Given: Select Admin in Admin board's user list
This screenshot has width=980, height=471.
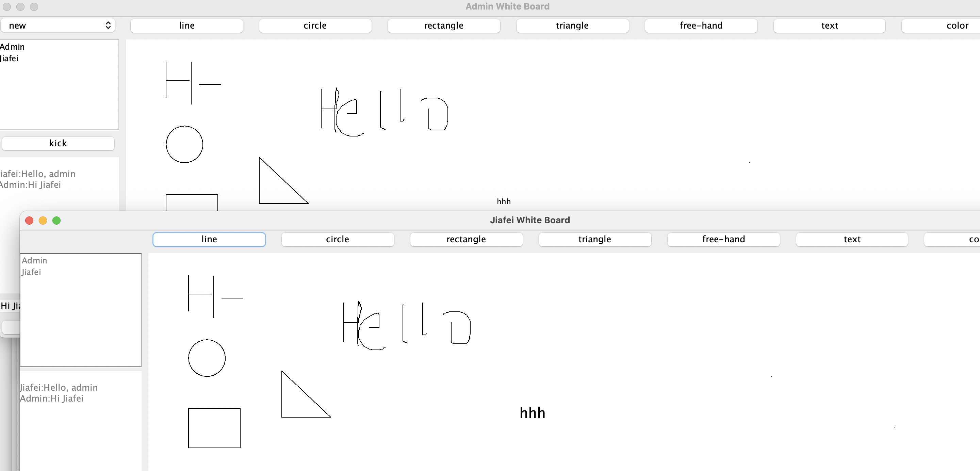Looking at the screenshot, I should [x=13, y=47].
